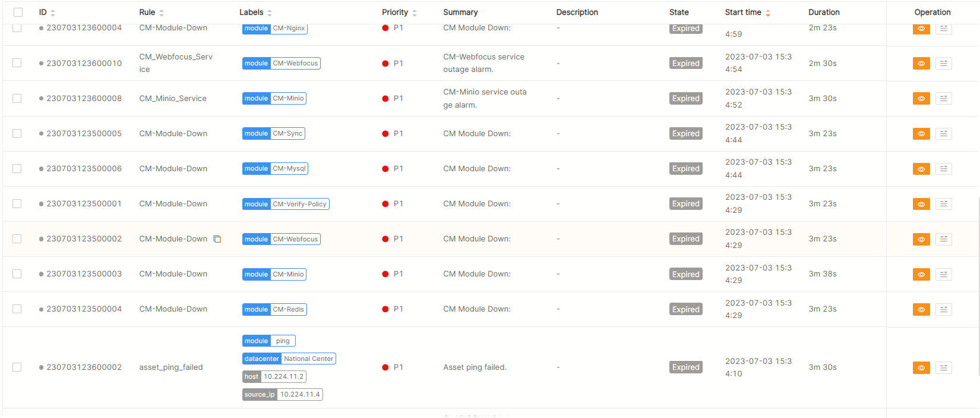The height and width of the screenshot is (418, 980).
Task: Click the eye icon for asset_ping_failed alert
Action: click(x=921, y=368)
